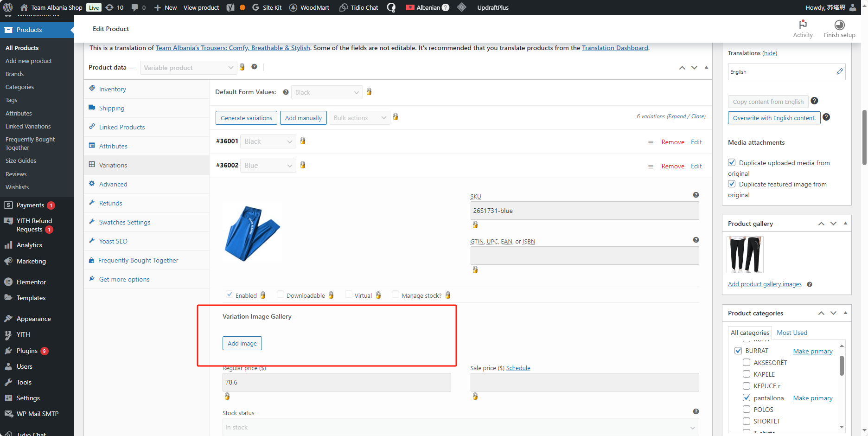Click Add product gallery images link
This screenshot has height=436, width=868.
pyautogui.click(x=764, y=284)
